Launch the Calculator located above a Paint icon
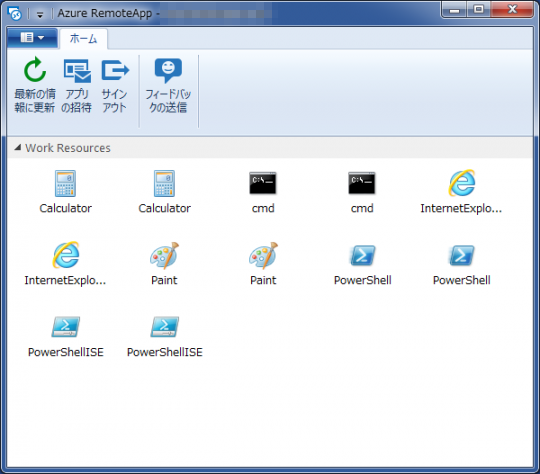This screenshot has height=474, width=540. tap(164, 192)
